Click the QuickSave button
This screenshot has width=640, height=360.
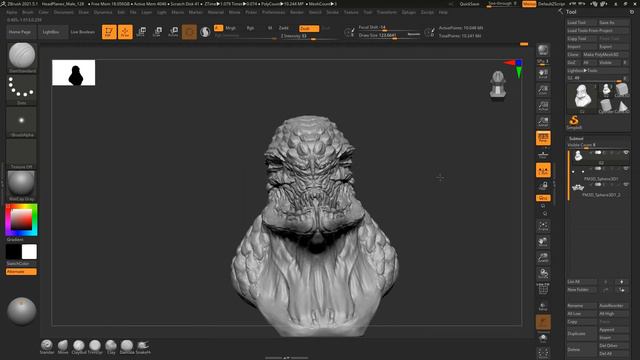(469, 4)
